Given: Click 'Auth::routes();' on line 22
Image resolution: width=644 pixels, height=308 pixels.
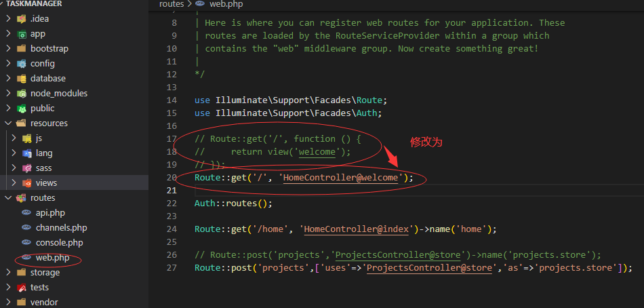Looking at the screenshot, I should (x=233, y=204).
